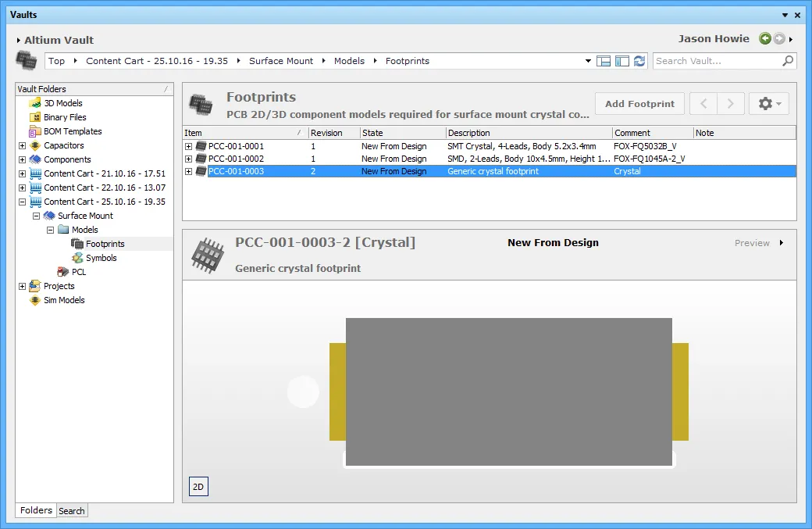Click the PCC-001-0002 chip icon
The width and height of the screenshot is (812, 529).
pyautogui.click(x=201, y=159)
